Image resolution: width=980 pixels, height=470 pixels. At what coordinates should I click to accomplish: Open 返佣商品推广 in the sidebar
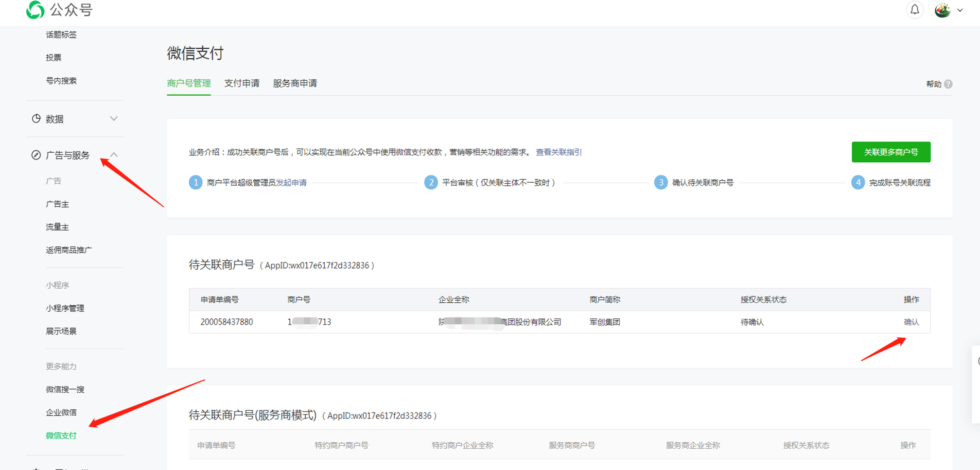(x=69, y=250)
